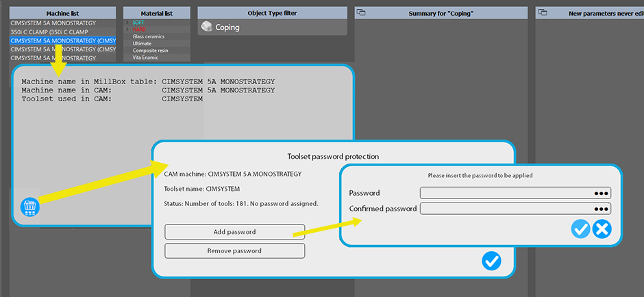Screen dimensions: 644x297
Task: Select Glass ceramics in the Material list
Action: (x=148, y=36)
